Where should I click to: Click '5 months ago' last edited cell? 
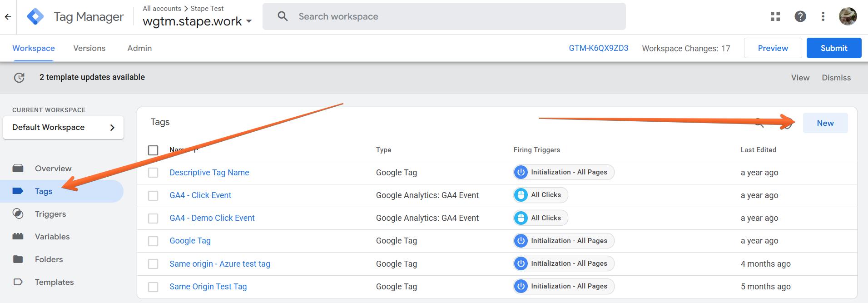(765, 287)
